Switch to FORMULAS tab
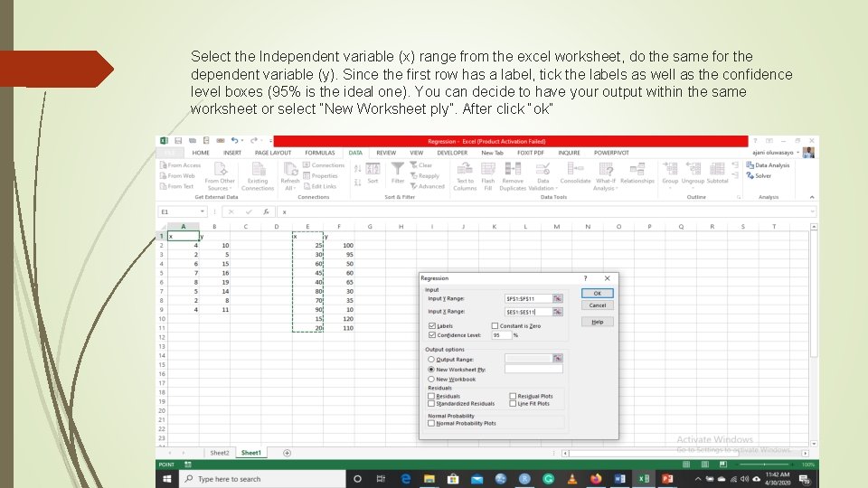Screen dimensions: 868x488 pos(319,153)
